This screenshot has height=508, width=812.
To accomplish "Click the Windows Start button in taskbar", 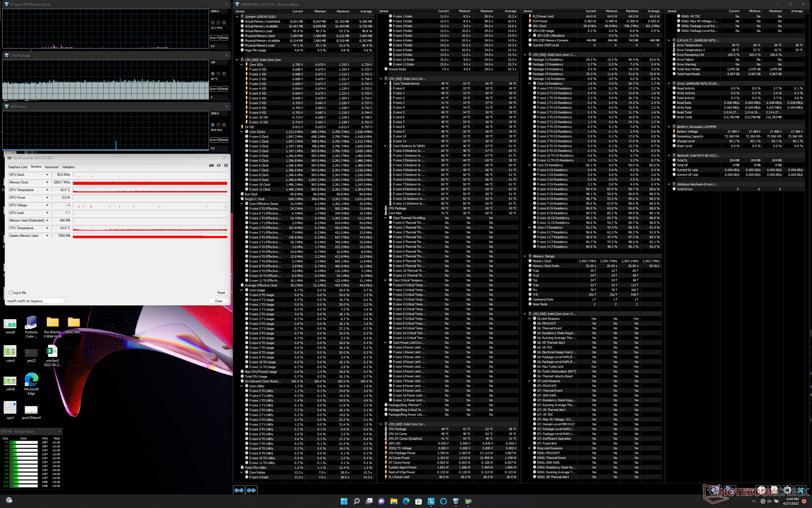I will coord(344,501).
